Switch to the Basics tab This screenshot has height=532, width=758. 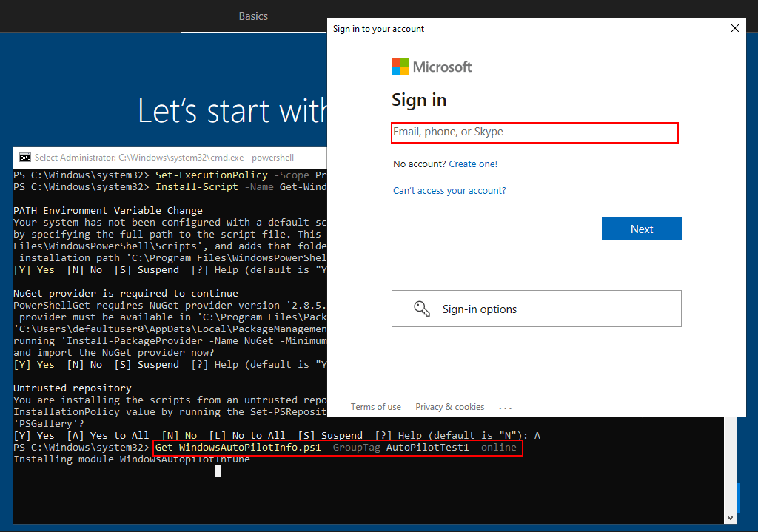(253, 16)
